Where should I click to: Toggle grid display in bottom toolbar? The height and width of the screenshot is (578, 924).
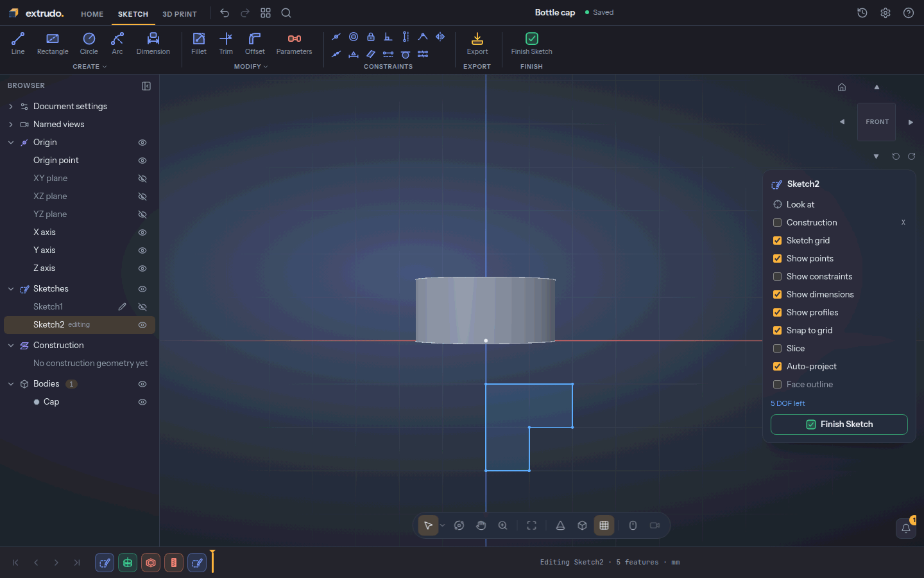604,525
